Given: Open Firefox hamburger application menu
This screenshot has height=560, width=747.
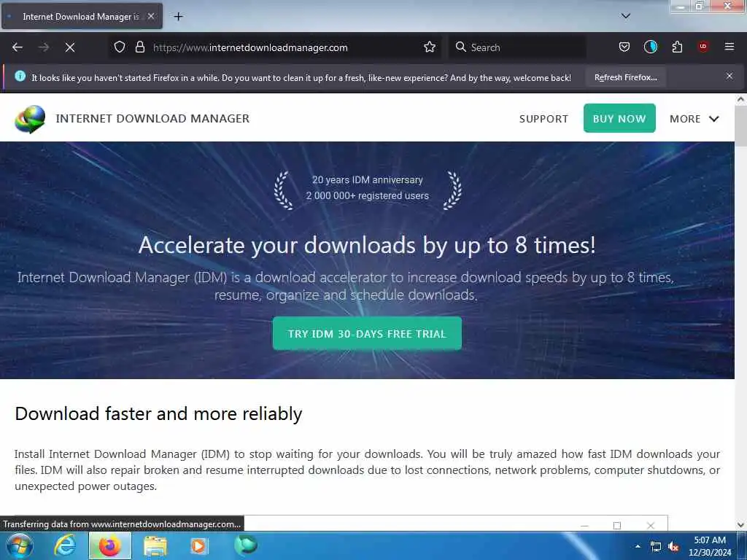Looking at the screenshot, I should (x=729, y=47).
